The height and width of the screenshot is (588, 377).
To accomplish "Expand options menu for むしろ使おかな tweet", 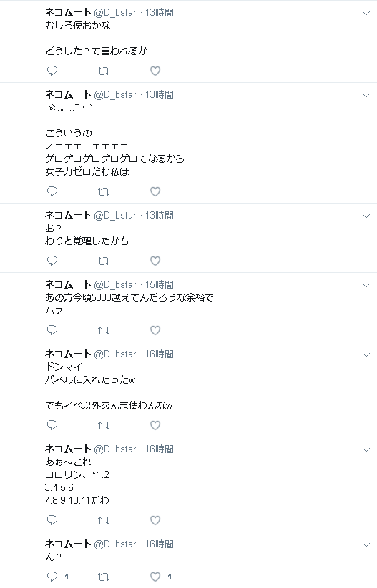I will coord(366,14).
